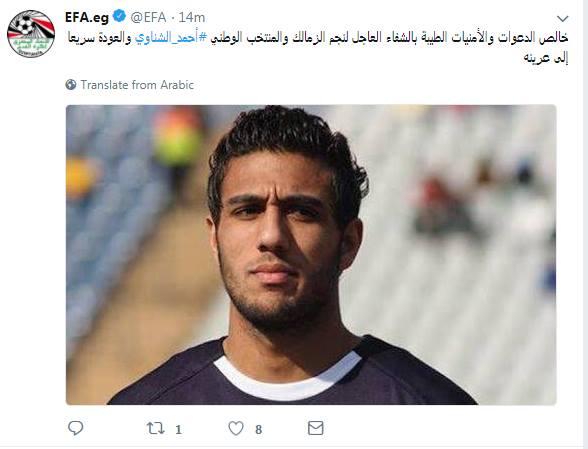The image size is (588, 449).
Task: Click the blue verified badge
Action: pyautogui.click(x=119, y=17)
